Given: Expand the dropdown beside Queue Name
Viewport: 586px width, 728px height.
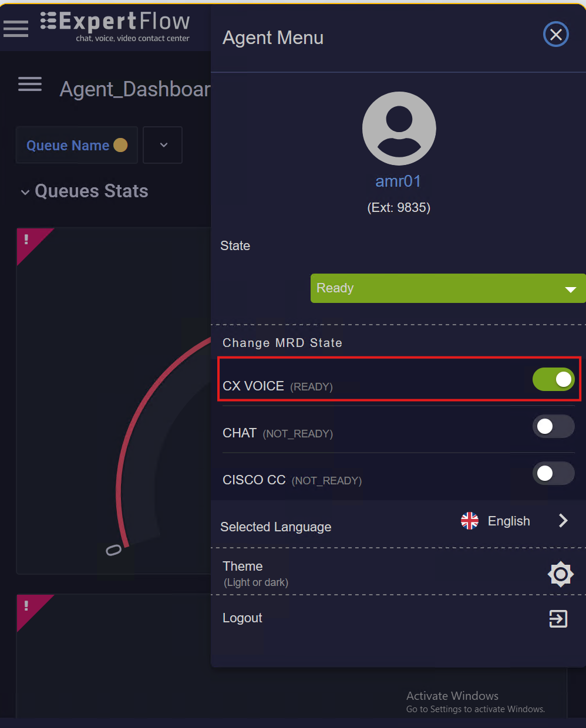Looking at the screenshot, I should point(163,145).
